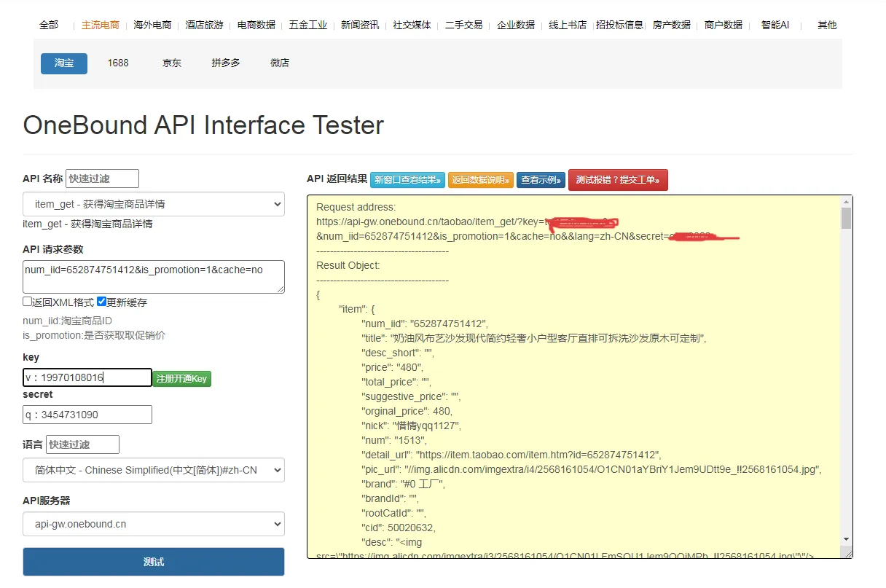Image resolution: width=886 pixels, height=588 pixels.
Task: Check the 返回XML格式 checkbox
Action: point(27,302)
